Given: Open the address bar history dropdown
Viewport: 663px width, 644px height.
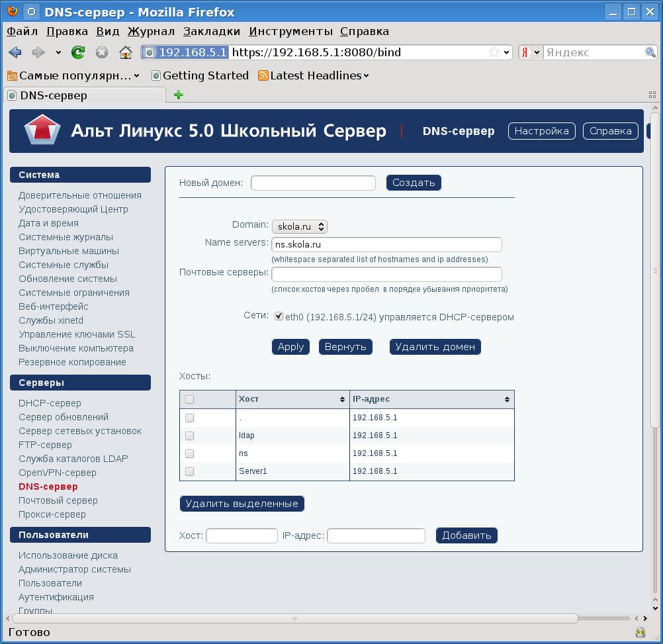Looking at the screenshot, I should 508,52.
